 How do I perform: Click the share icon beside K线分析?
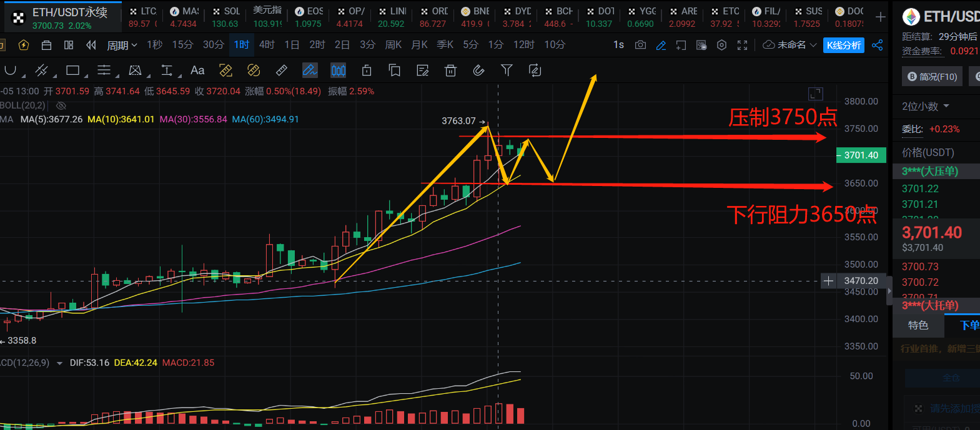[878, 45]
